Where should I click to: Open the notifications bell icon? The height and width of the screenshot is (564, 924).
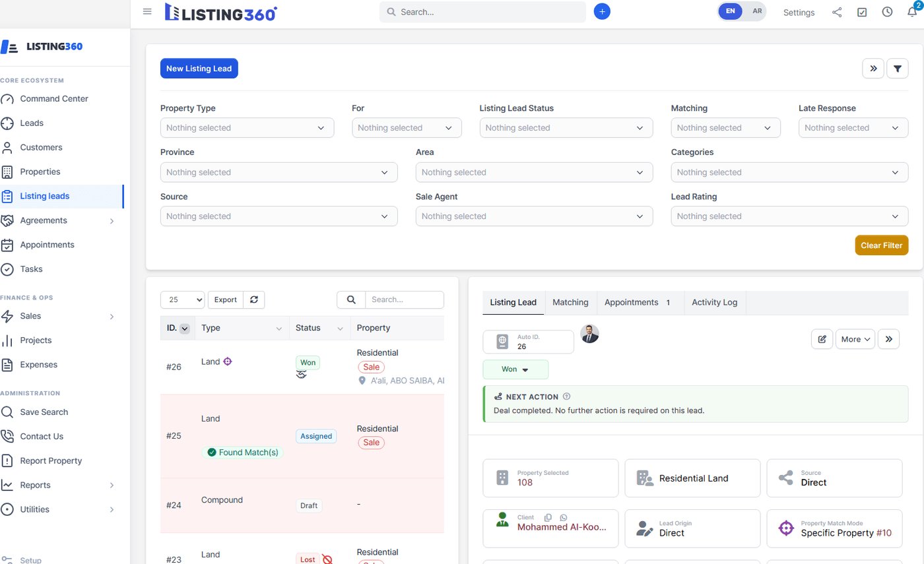coord(912,12)
